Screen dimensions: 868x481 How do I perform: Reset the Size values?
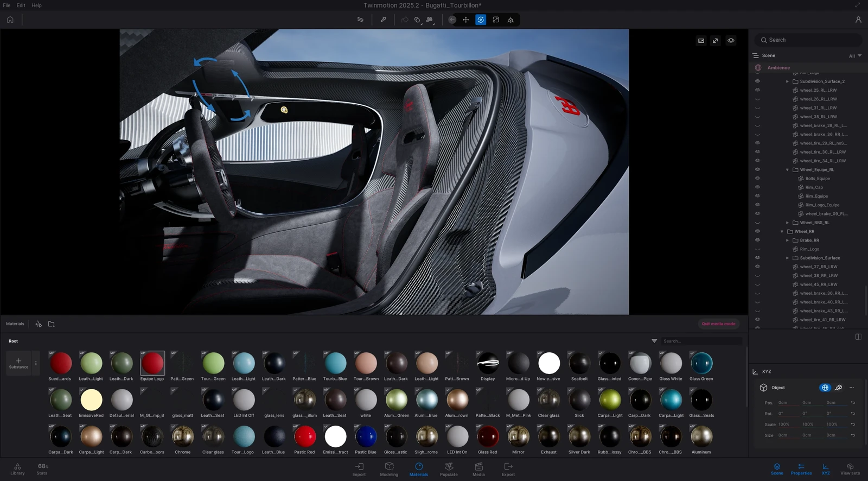tap(853, 435)
